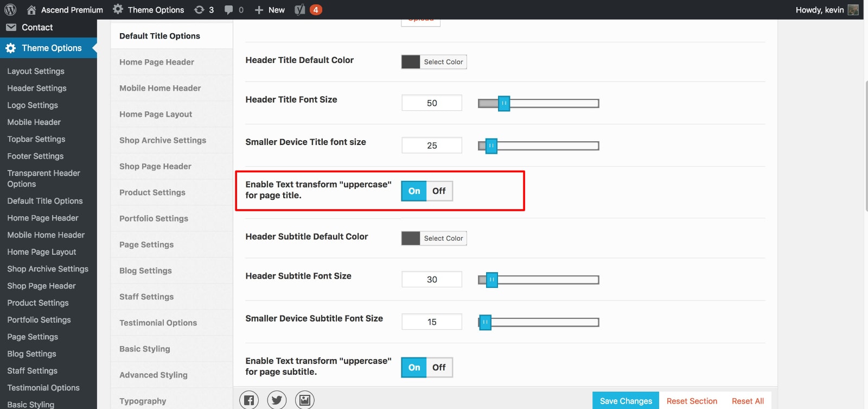This screenshot has height=409, width=868.
Task: Focus Header Subtitle Font Size field showing 30
Action: [432, 279]
